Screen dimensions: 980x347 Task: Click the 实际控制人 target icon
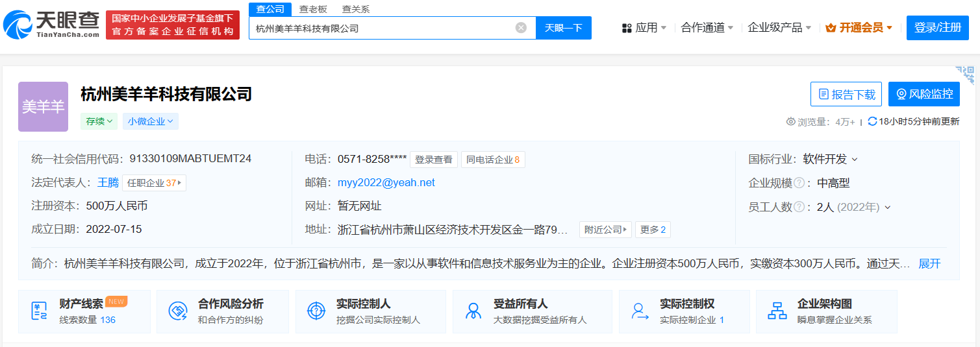(x=316, y=311)
